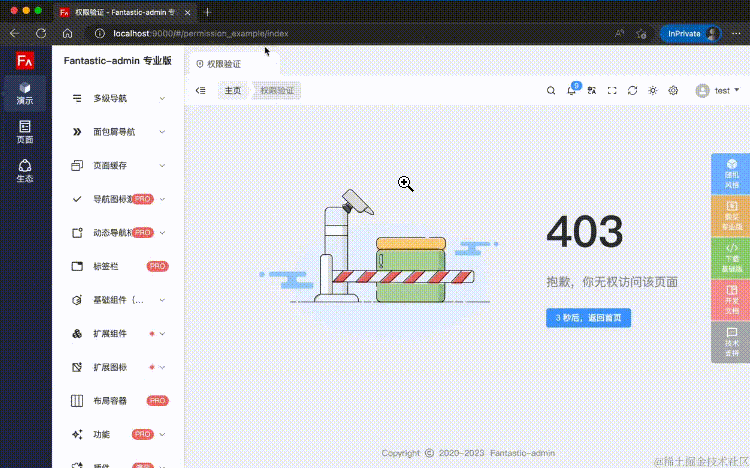This screenshot has width=750, height=468.
Task: Click the 动态导航 icon
Action: click(77, 233)
